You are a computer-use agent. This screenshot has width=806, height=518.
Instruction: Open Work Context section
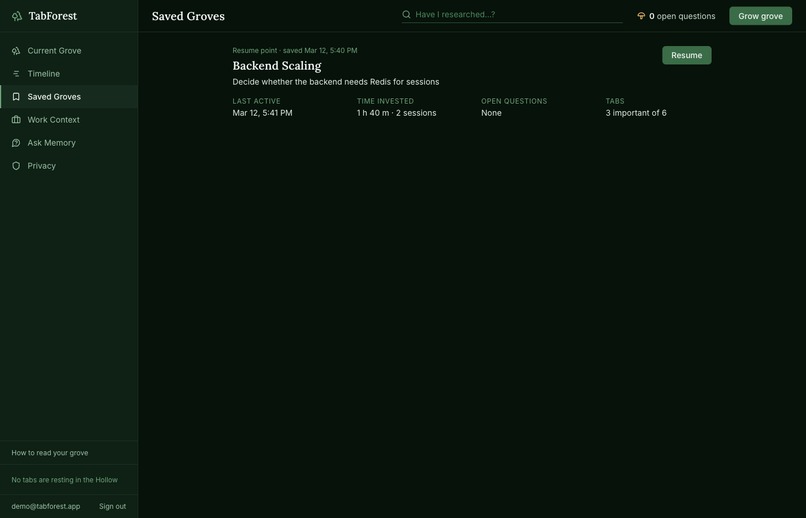[69, 120]
